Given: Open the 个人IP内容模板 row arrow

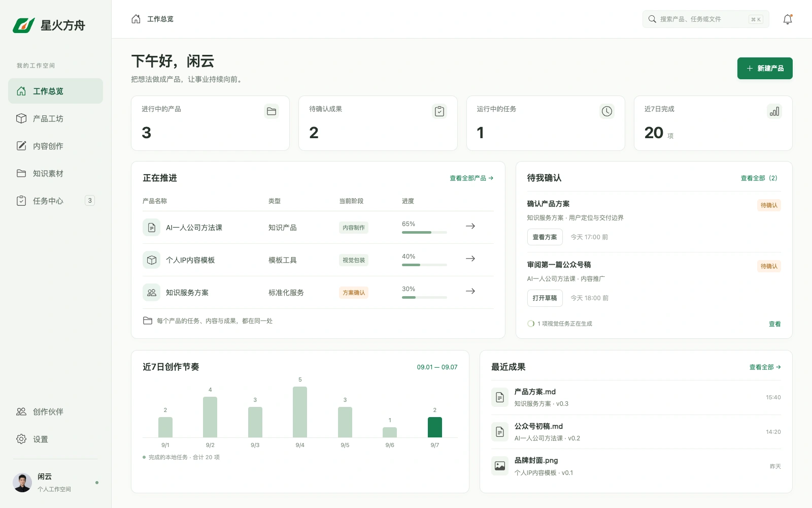Looking at the screenshot, I should pyautogui.click(x=470, y=259).
